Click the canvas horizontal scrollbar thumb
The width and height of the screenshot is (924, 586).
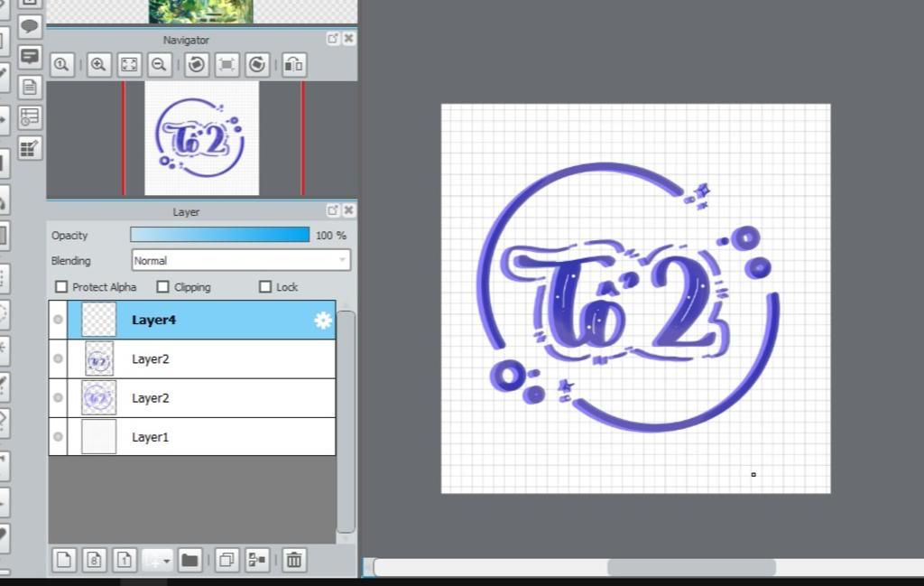[x=691, y=567]
